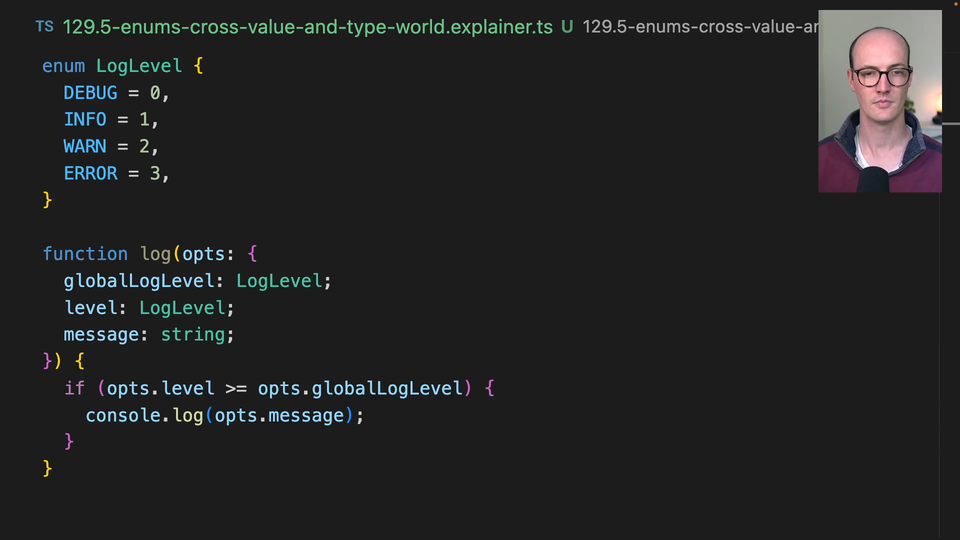The width and height of the screenshot is (960, 540).
Task: Click the string type annotation
Action: 193,335
